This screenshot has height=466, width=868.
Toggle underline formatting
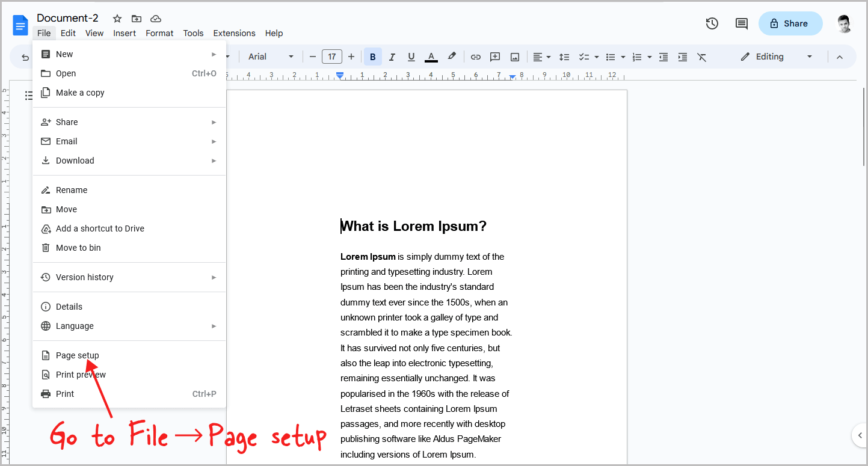[x=411, y=57]
